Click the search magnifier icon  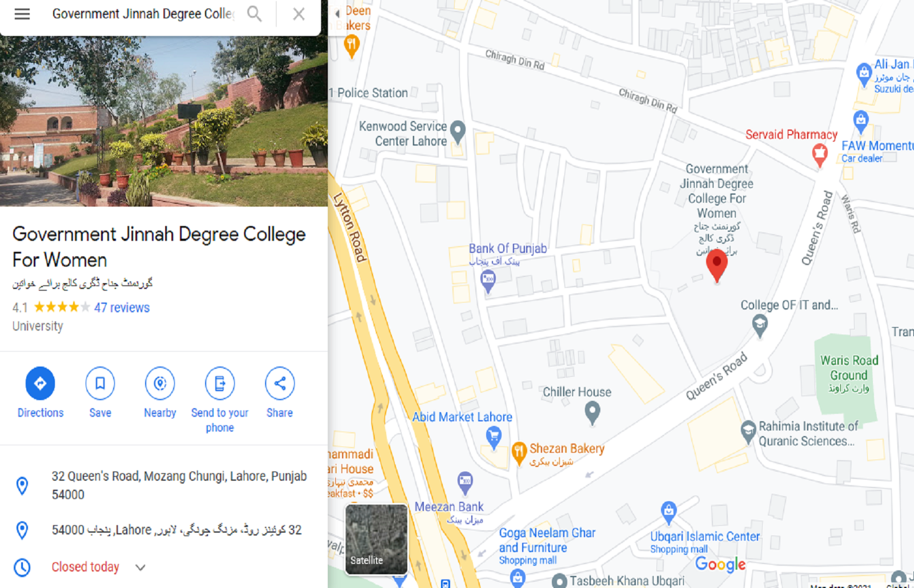click(254, 14)
